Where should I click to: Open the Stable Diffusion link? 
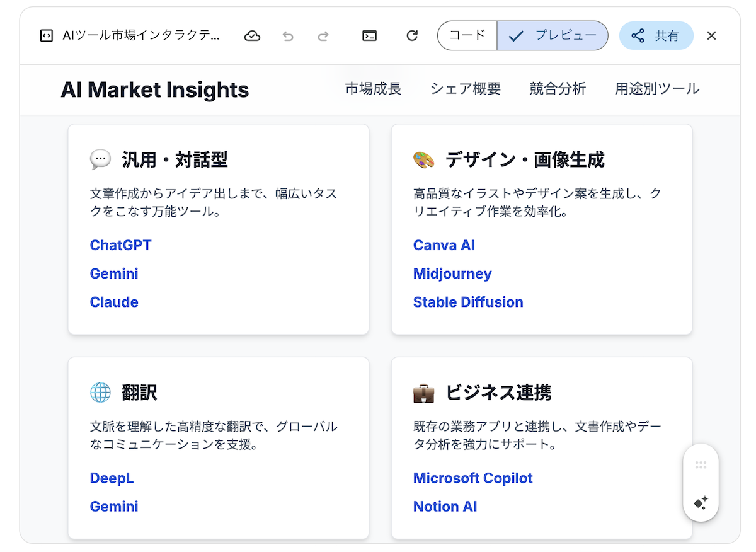click(468, 302)
